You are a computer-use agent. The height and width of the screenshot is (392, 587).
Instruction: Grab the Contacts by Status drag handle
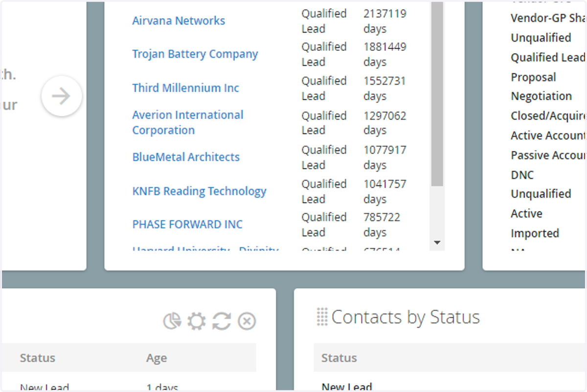click(322, 317)
